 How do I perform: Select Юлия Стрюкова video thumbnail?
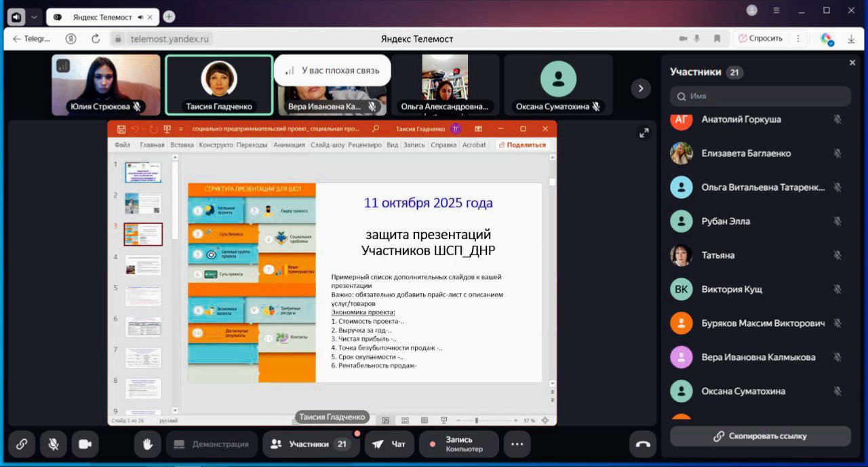click(106, 85)
